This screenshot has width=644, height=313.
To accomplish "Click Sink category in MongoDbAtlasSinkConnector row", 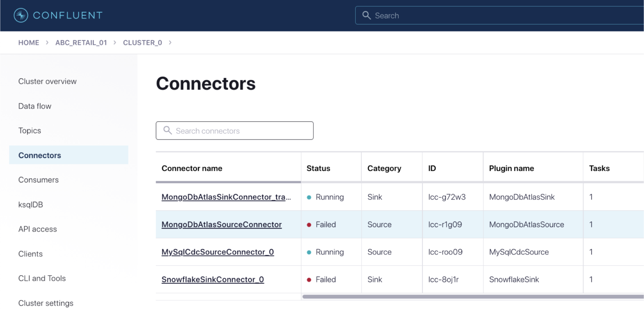I will 375,197.
